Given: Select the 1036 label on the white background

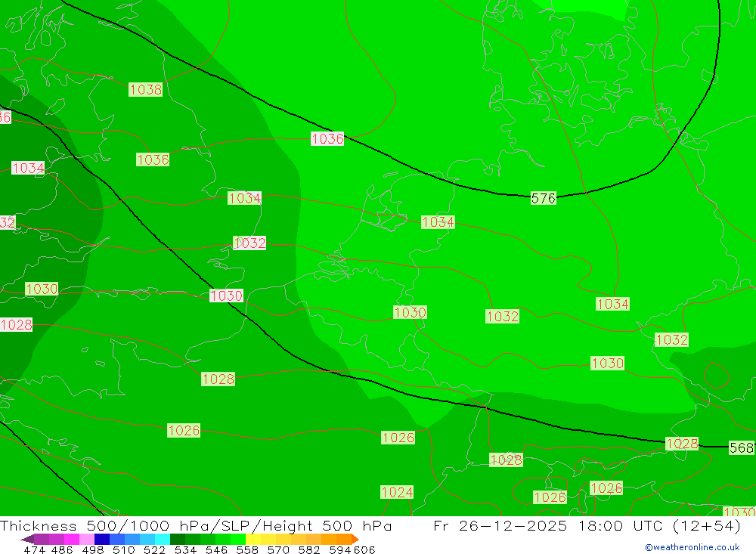Looking at the screenshot, I should (327, 139).
